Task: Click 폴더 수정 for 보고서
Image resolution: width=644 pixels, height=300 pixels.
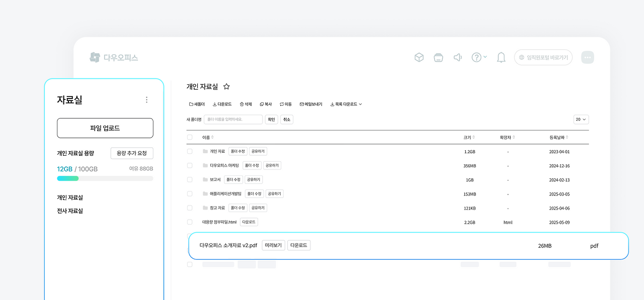Action: [233, 179]
